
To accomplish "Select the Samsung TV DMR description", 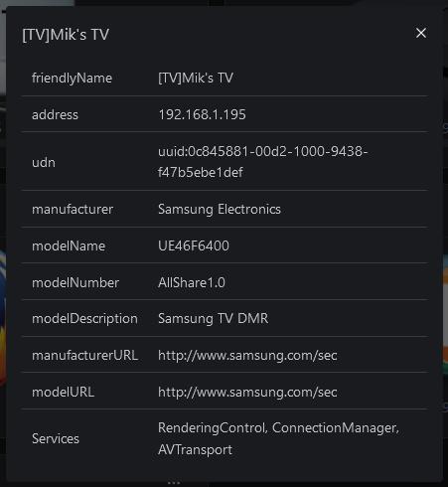I will tap(214, 319).
